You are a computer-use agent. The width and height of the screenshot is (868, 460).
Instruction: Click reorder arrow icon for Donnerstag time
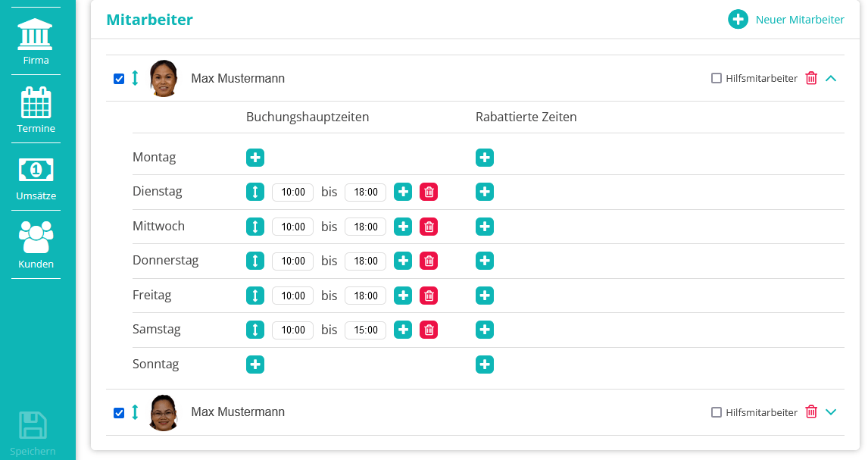click(255, 261)
